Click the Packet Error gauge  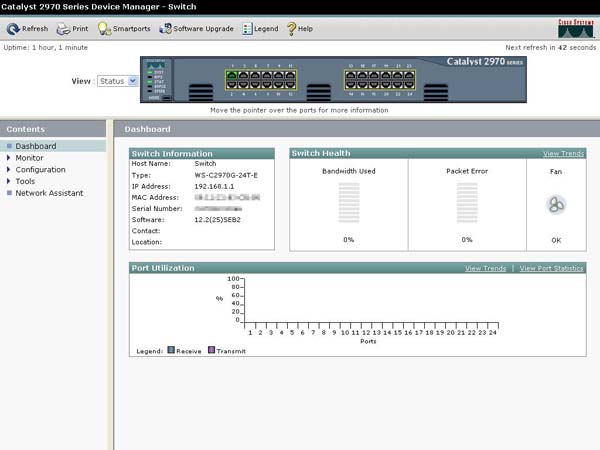[467, 203]
